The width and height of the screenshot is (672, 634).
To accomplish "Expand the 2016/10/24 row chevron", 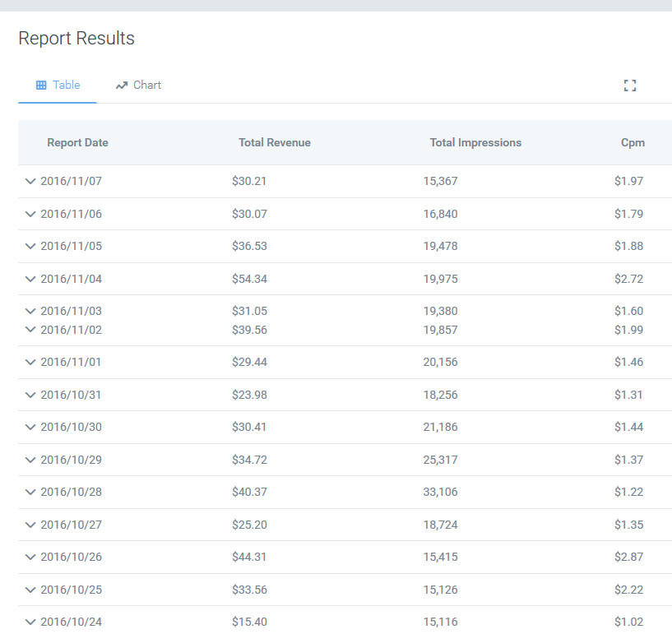I will [30, 622].
